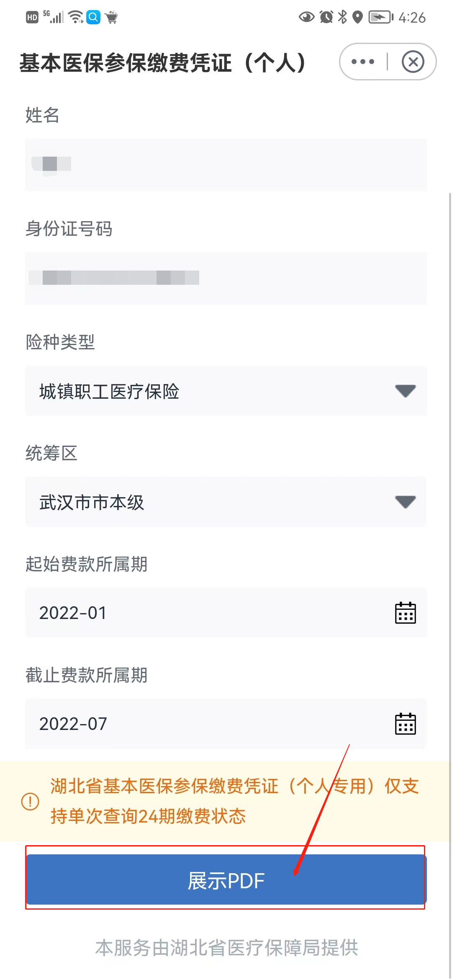Tap the battery indicator in status bar
Image resolution: width=452 pixels, height=980 pixels.
pyautogui.click(x=380, y=17)
